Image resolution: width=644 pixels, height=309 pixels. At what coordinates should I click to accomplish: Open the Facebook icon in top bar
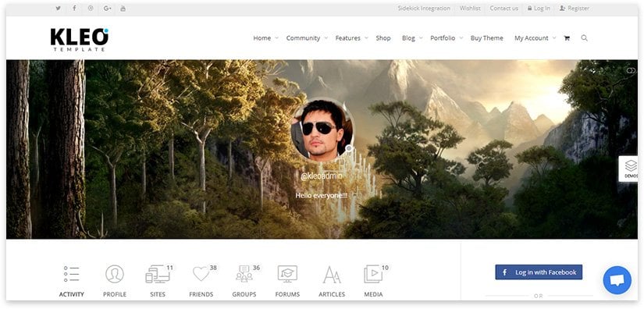pyautogui.click(x=74, y=9)
